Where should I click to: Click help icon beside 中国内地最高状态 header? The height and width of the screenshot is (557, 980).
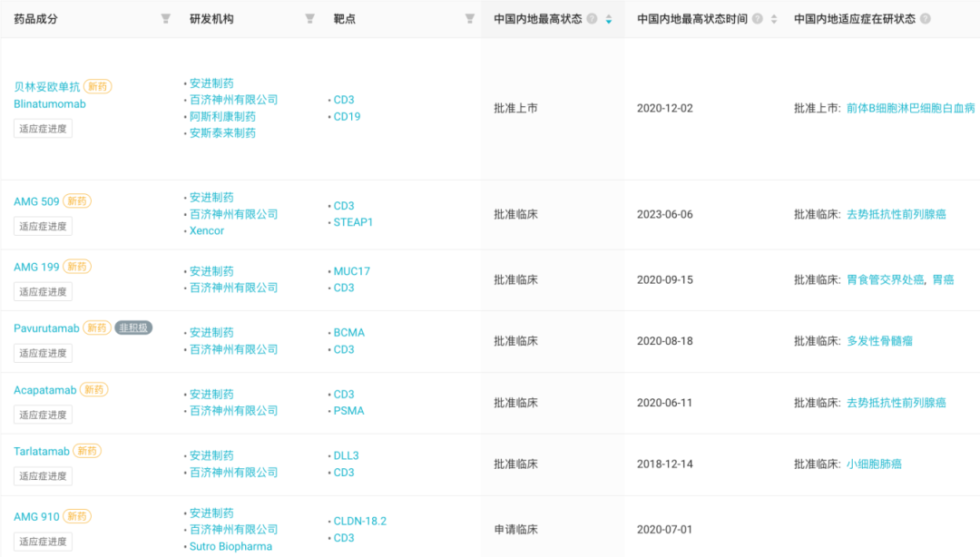[x=593, y=19]
